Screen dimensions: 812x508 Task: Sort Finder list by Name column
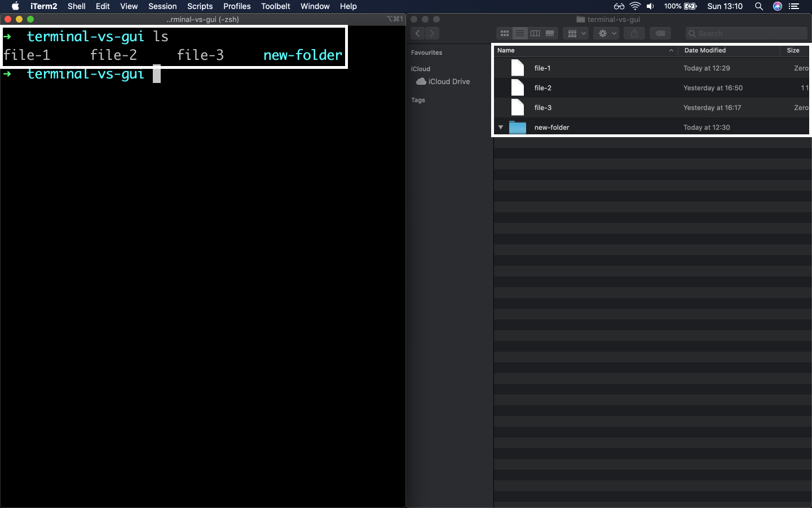(x=585, y=50)
